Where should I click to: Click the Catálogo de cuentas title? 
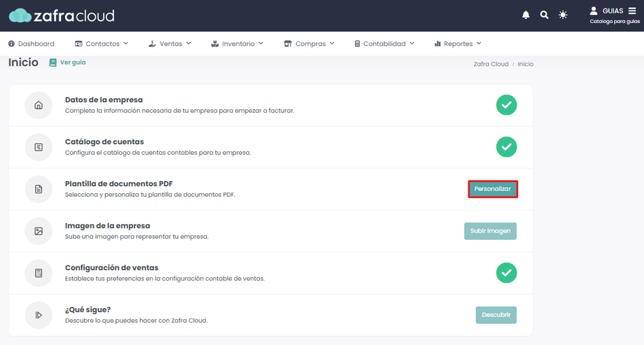click(104, 141)
